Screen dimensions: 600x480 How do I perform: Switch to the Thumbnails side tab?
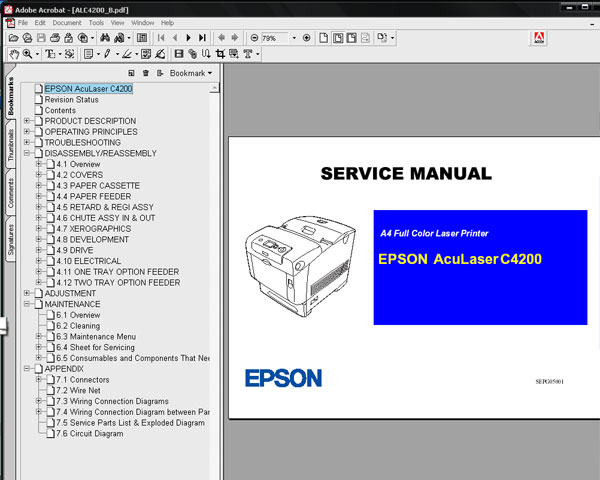11,145
